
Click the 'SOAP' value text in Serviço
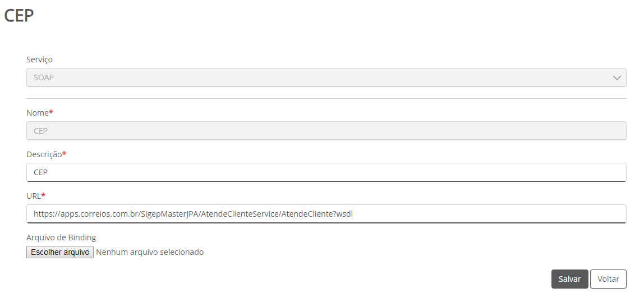point(44,77)
